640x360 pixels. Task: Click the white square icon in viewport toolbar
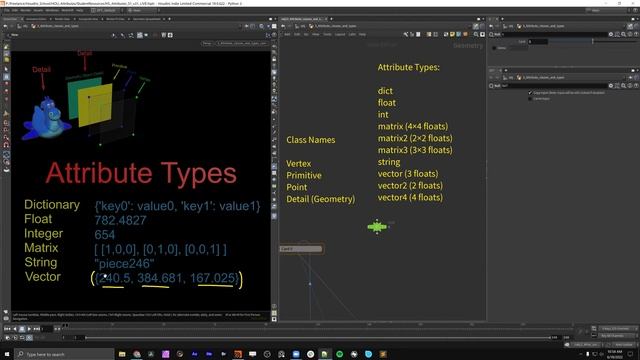coord(170,35)
